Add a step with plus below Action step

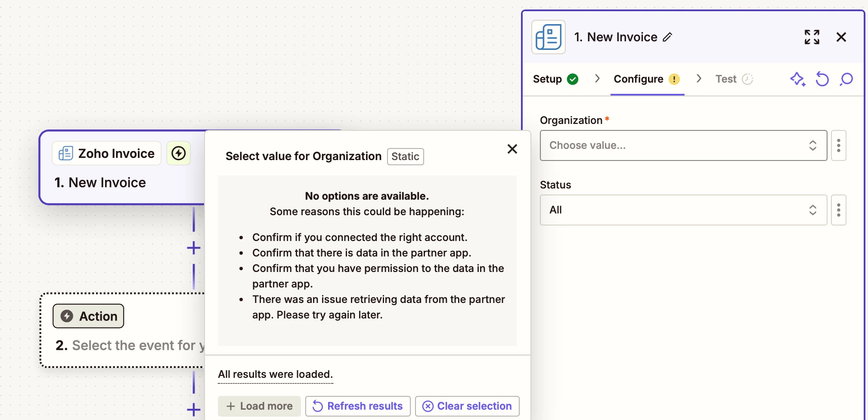194,409
